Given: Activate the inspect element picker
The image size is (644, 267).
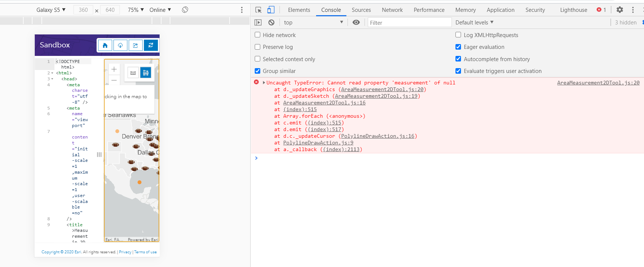Looking at the screenshot, I should tap(258, 10).
